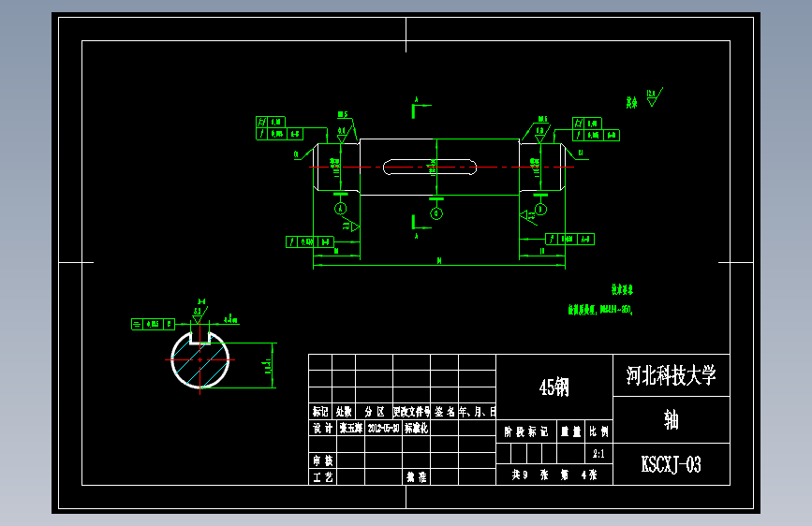Click the date 2012-05-20 cell
This screenshot has width=812, height=526.
[384, 428]
